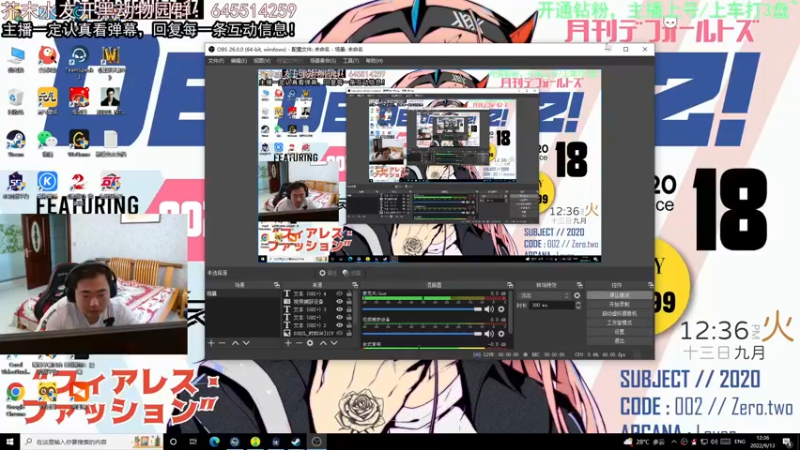
Task: Pop out the Scene Transitions dock
Action: 579,285
